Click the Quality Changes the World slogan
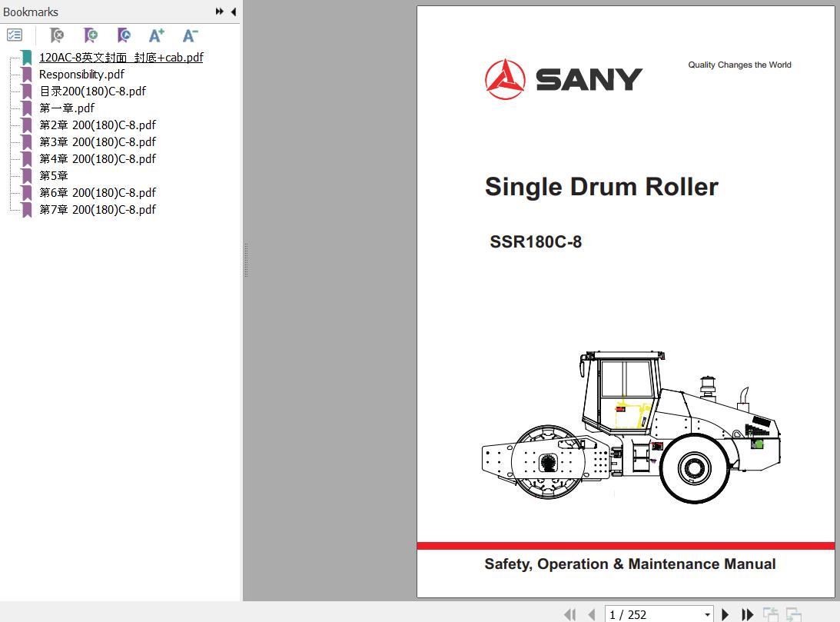This screenshot has height=622, width=840. 739,65
